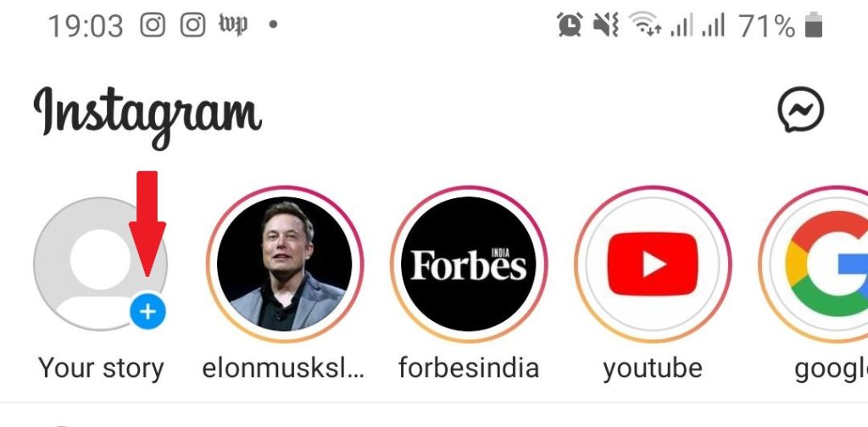The height and width of the screenshot is (427, 868).
Task: Open the Messenger direct messages icon
Action: click(x=800, y=109)
